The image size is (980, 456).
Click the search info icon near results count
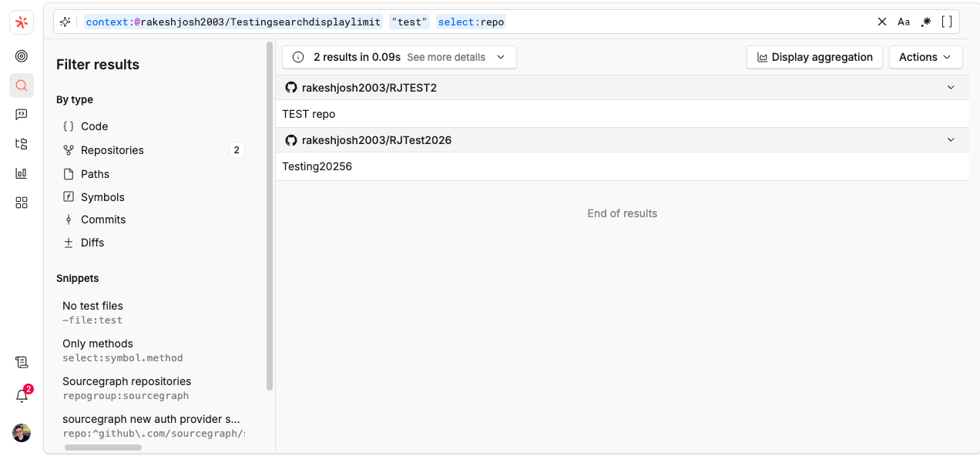[298, 56]
